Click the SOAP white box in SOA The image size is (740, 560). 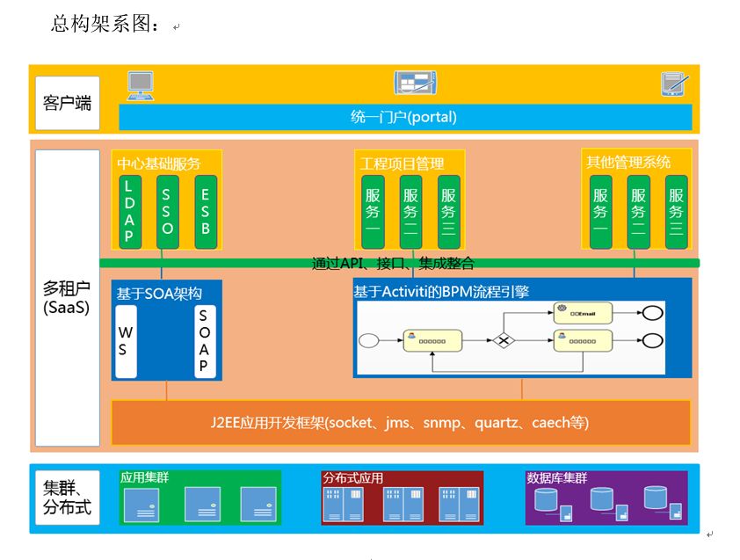[205, 341]
